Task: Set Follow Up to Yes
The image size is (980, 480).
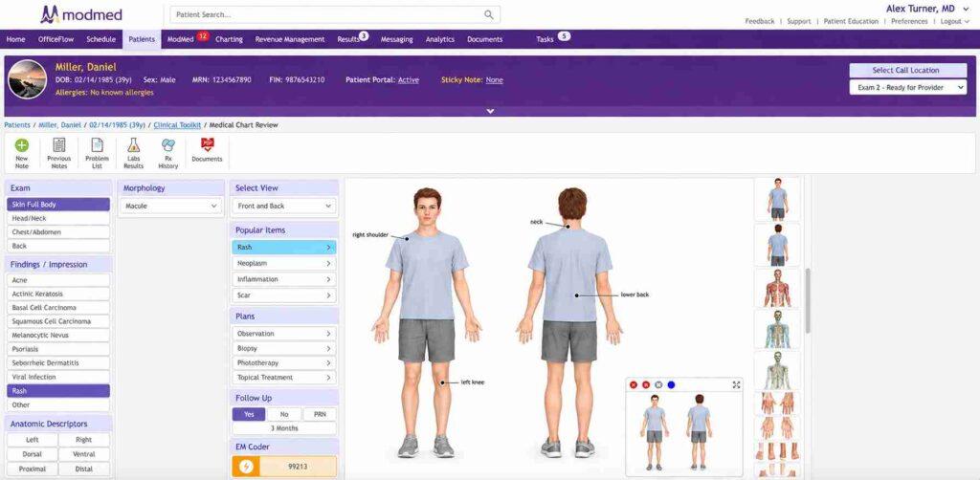Action: pos(249,414)
